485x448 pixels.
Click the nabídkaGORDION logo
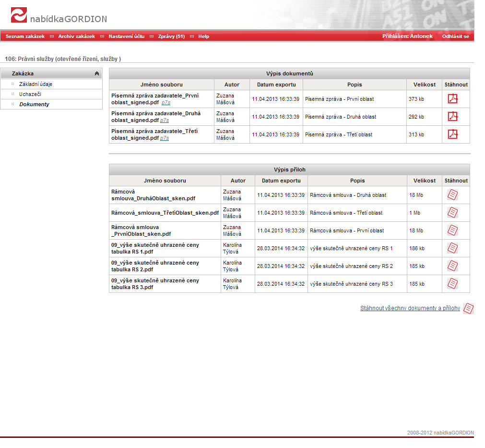pyautogui.click(x=59, y=17)
